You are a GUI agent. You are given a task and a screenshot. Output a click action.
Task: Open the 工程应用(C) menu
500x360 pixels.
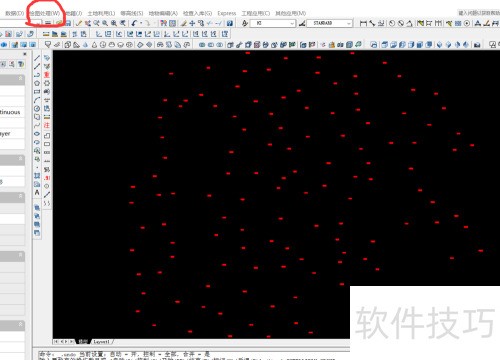pos(255,13)
